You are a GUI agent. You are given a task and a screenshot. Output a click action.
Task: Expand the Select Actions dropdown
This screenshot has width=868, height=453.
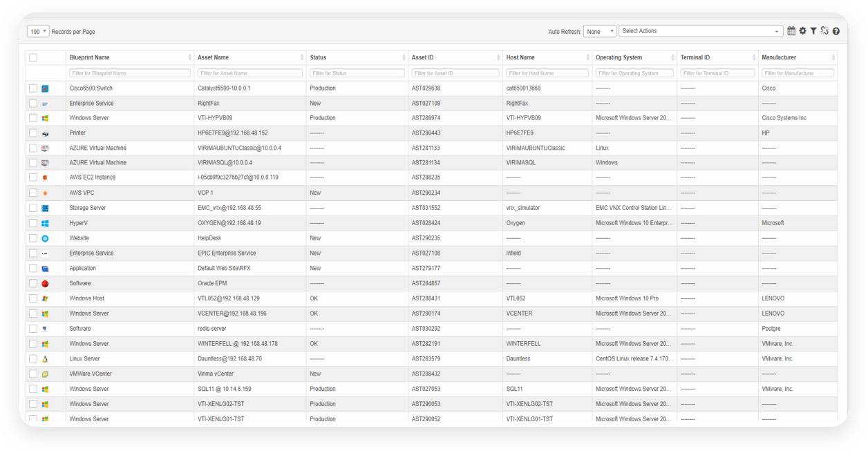click(701, 31)
